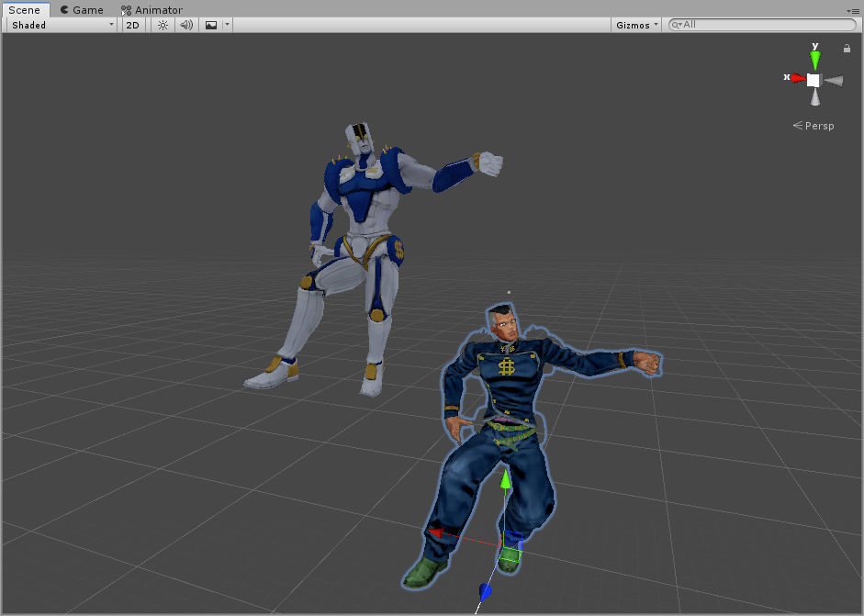Click the red X move handle arrow
Screen dimensions: 864x616
pyautogui.click(x=435, y=532)
